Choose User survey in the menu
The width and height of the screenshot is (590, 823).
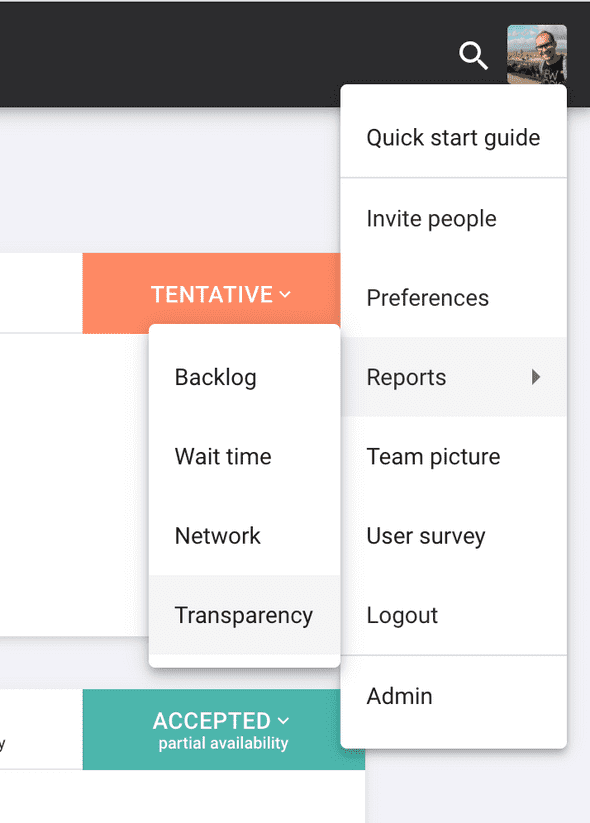[x=454, y=536]
